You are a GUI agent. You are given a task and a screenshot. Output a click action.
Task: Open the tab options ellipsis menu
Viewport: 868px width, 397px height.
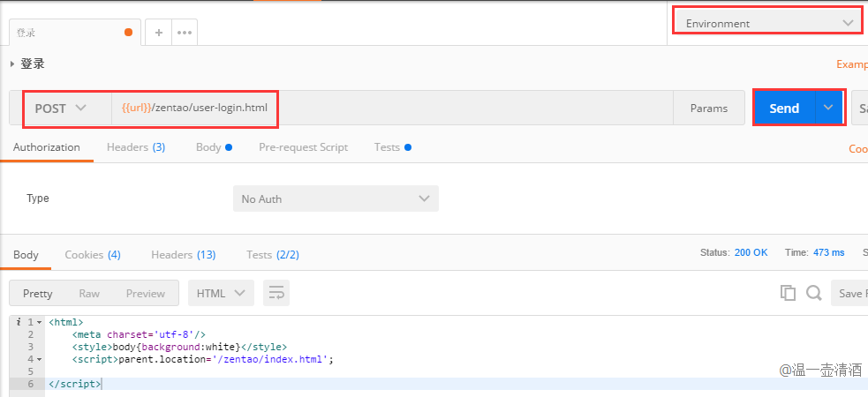point(185,33)
